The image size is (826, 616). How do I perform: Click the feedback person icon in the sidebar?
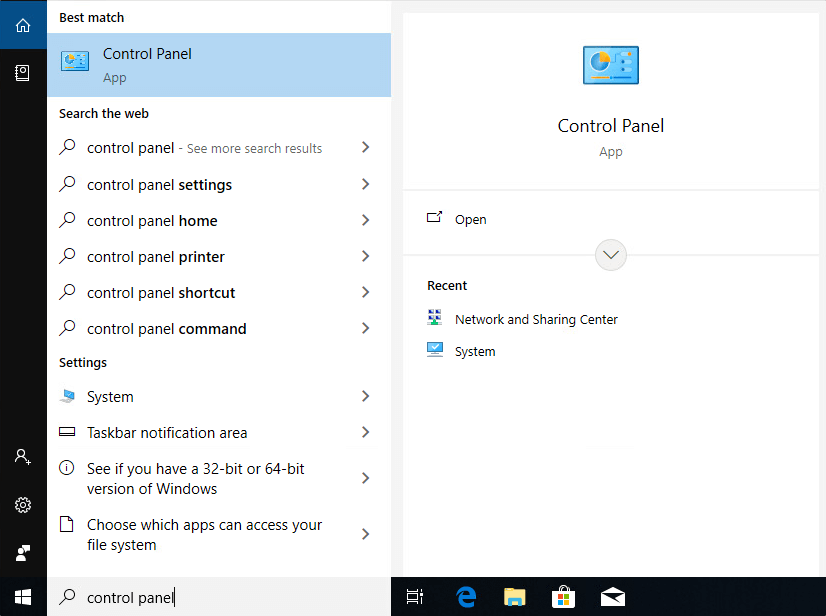(23, 553)
